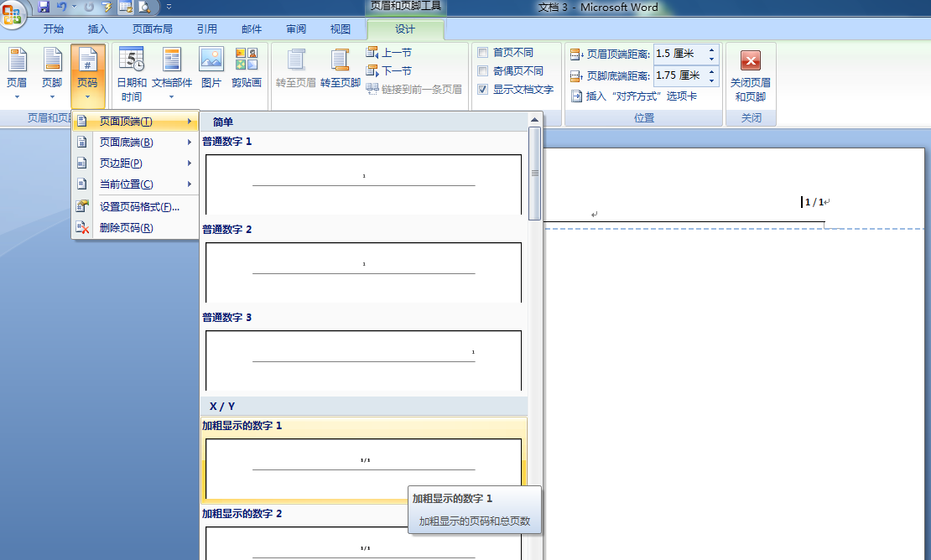
Task: Click the 页脚底端距离 1.75 厘米 field
Action: 679,76
